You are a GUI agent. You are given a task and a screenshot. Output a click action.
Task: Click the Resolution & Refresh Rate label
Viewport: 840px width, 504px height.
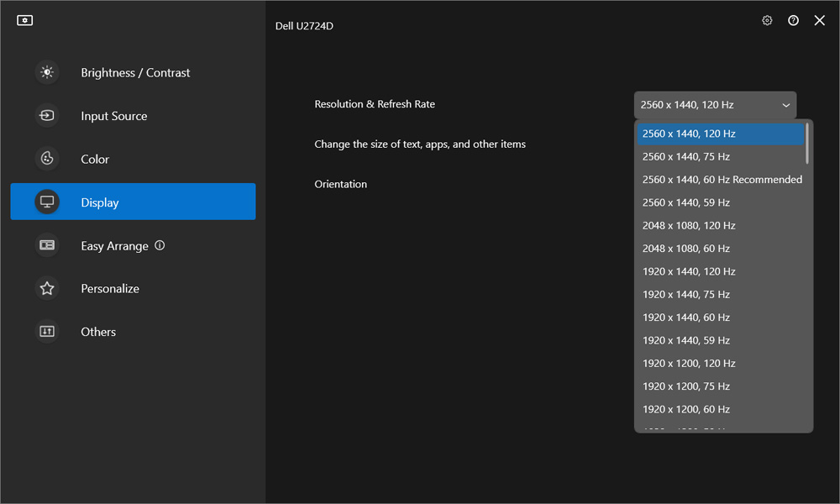375,104
